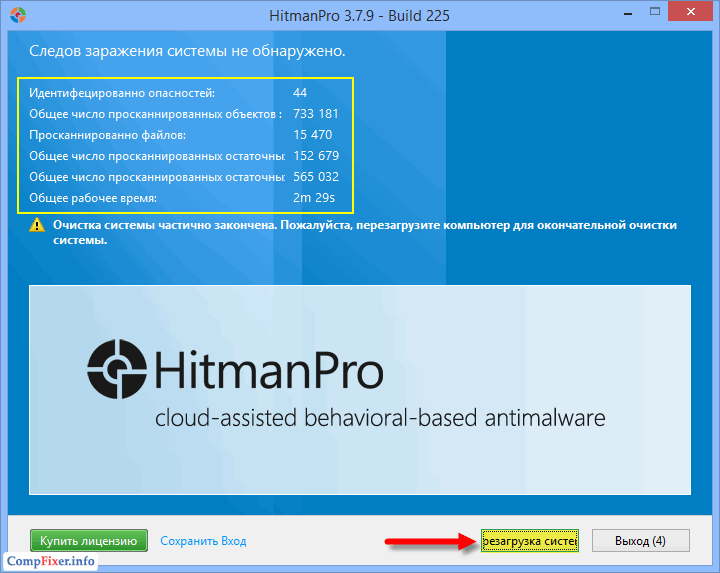This screenshot has height=573, width=720.
Task: Click the label "Общее число просканнированных объектов :"
Action: tap(156, 114)
